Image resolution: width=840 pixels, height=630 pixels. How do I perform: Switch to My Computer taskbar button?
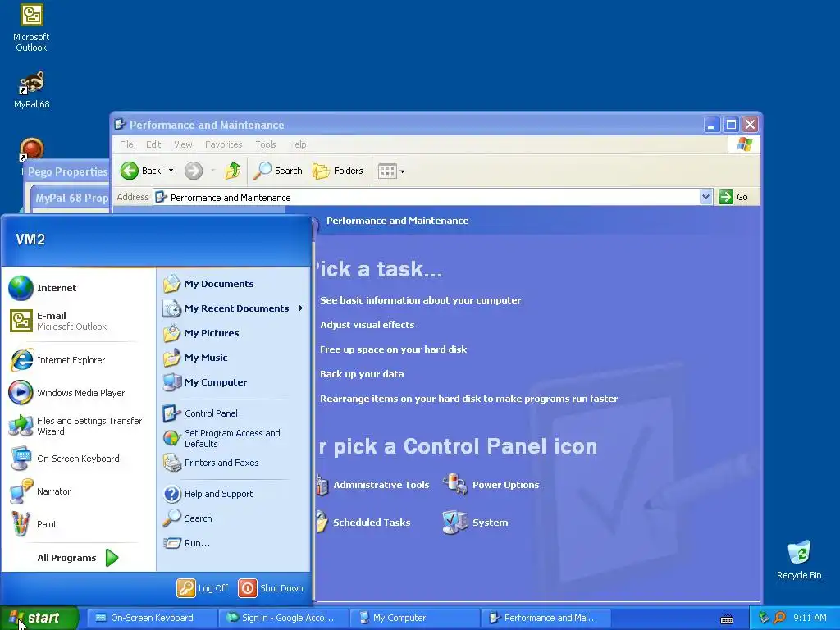[414, 619]
